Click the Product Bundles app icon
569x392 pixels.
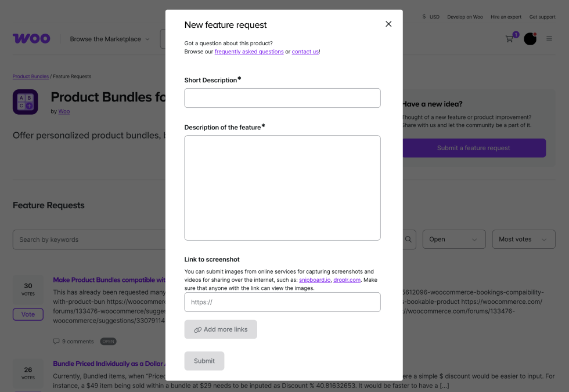coord(26,102)
